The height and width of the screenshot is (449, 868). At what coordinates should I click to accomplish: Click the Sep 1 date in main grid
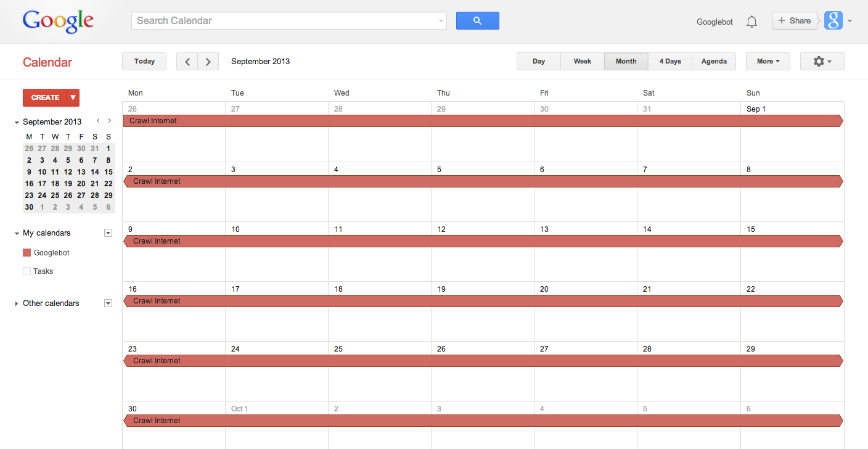[x=756, y=109]
